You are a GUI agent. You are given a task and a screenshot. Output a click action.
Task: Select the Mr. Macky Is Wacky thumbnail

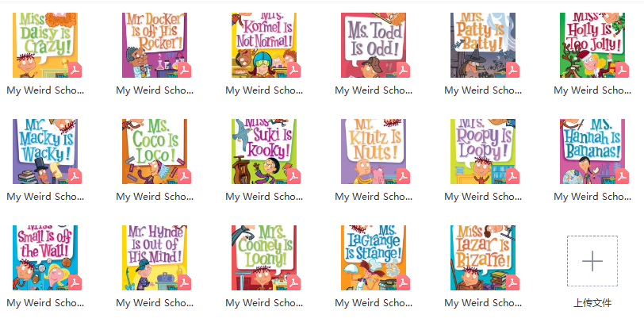pyautogui.click(x=45, y=152)
